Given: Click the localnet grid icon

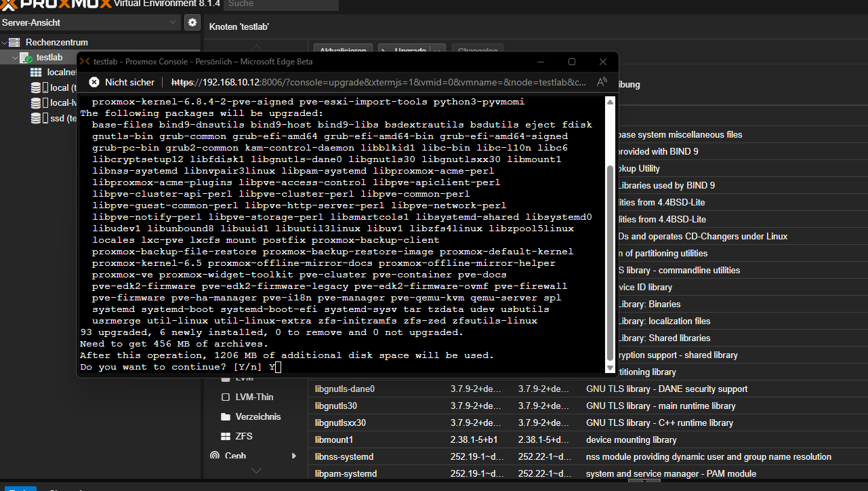Looking at the screenshot, I should pyautogui.click(x=37, y=73).
